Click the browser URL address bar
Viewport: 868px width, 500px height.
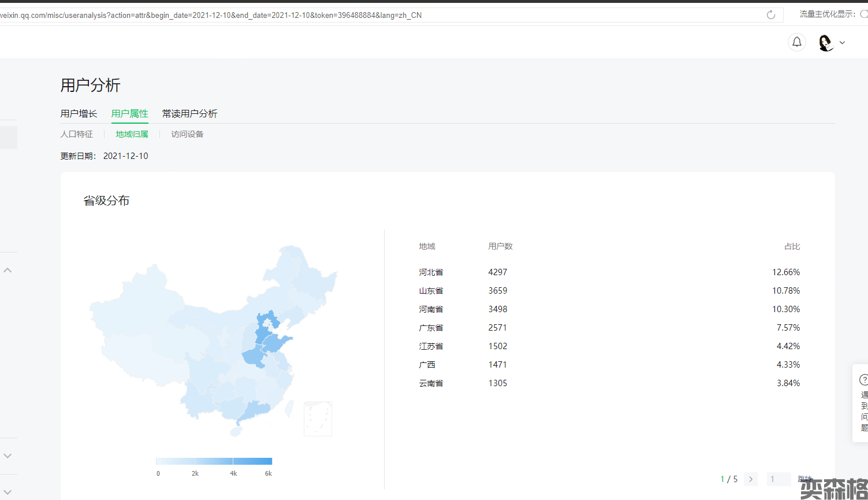coord(375,15)
